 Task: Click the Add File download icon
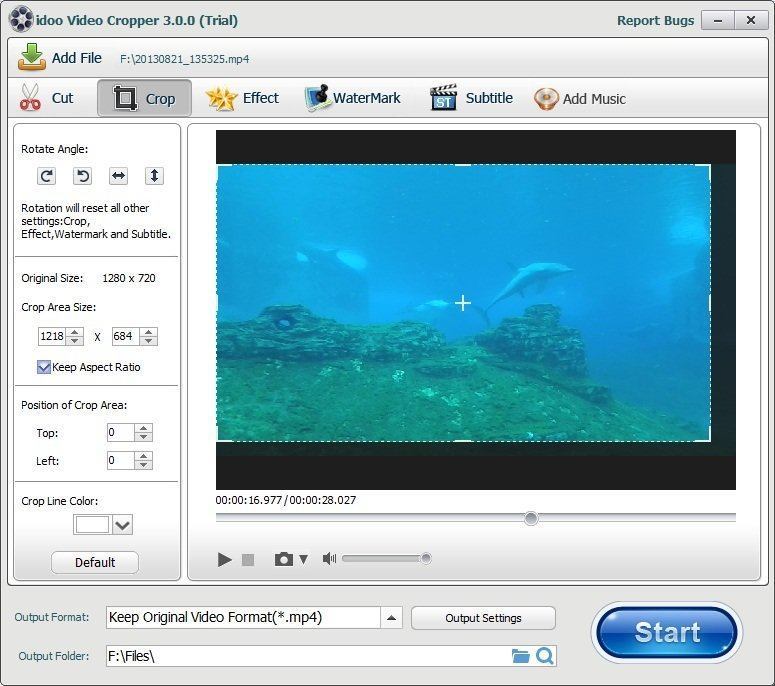point(32,57)
